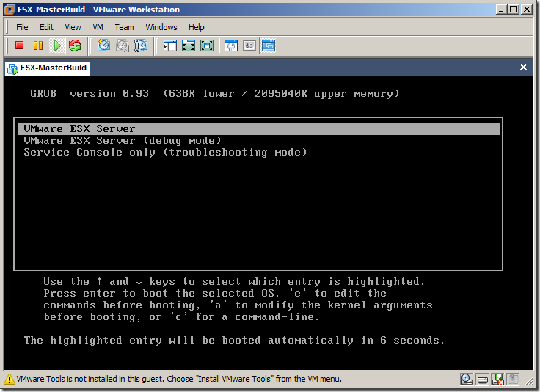This screenshot has width=540, height=392.
Task: Click the grayed-out message log icon
Action: pos(513,380)
